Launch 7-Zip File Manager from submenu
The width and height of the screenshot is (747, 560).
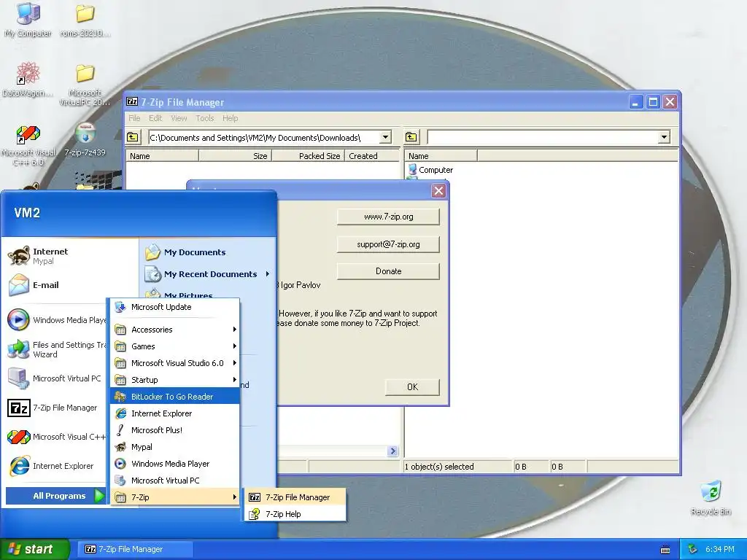coord(295,497)
